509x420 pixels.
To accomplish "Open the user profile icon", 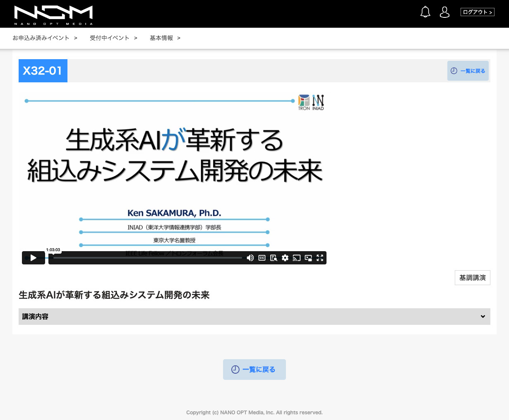I will [x=444, y=12].
